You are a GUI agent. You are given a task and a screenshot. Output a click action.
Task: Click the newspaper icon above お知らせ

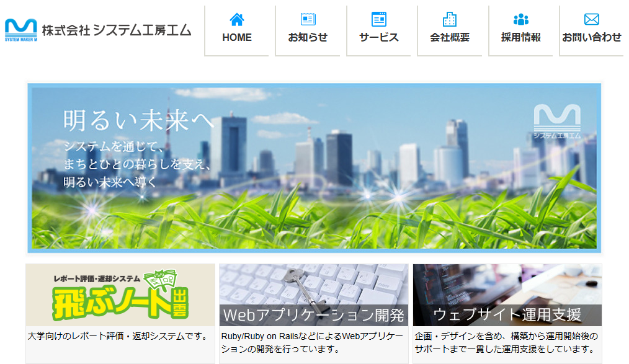pyautogui.click(x=308, y=19)
